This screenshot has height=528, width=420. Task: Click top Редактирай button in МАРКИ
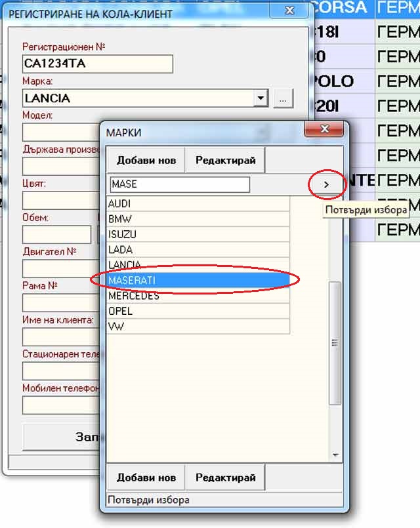pos(225,160)
